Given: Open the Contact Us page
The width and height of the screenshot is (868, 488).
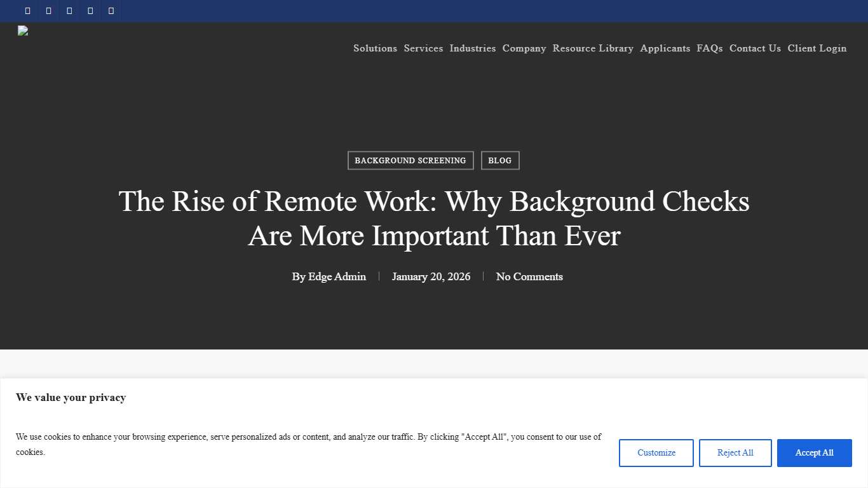Looking at the screenshot, I should point(755,48).
